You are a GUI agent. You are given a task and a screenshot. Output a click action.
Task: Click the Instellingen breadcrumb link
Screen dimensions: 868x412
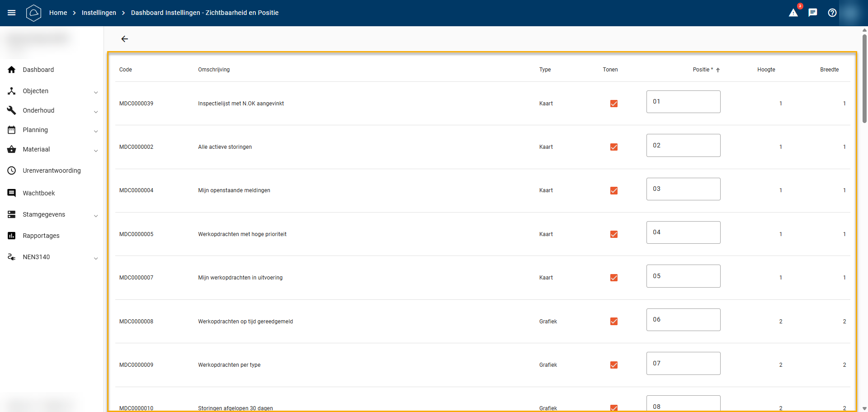coord(99,13)
